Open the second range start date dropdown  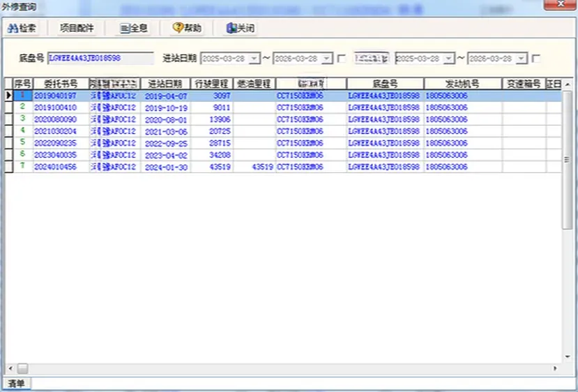(448, 59)
